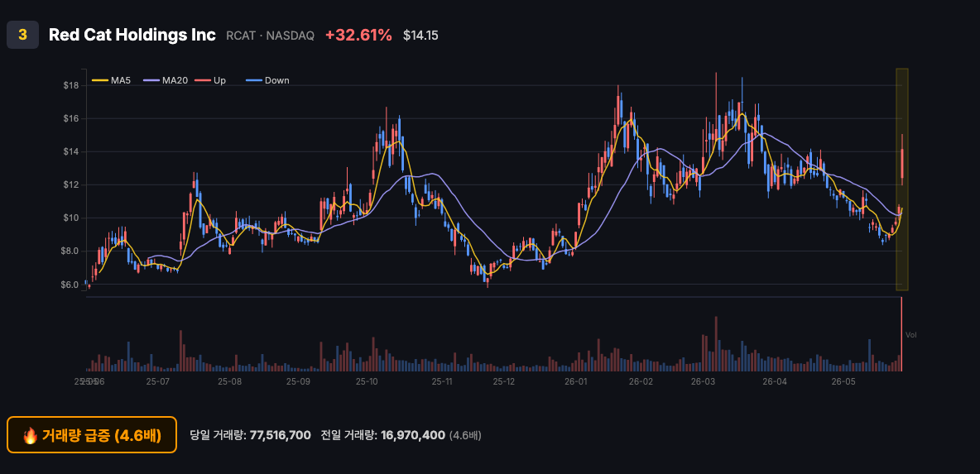Click the latest red candlestick
Screen dimensions: 980x474
click(x=902, y=164)
